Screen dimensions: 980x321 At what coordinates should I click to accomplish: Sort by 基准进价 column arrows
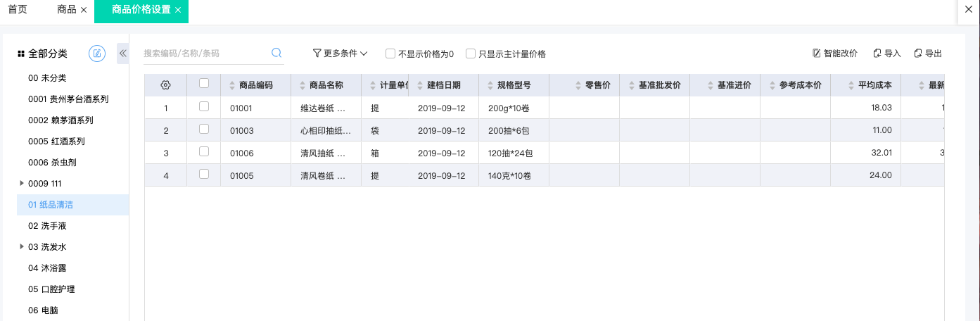point(711,86)
